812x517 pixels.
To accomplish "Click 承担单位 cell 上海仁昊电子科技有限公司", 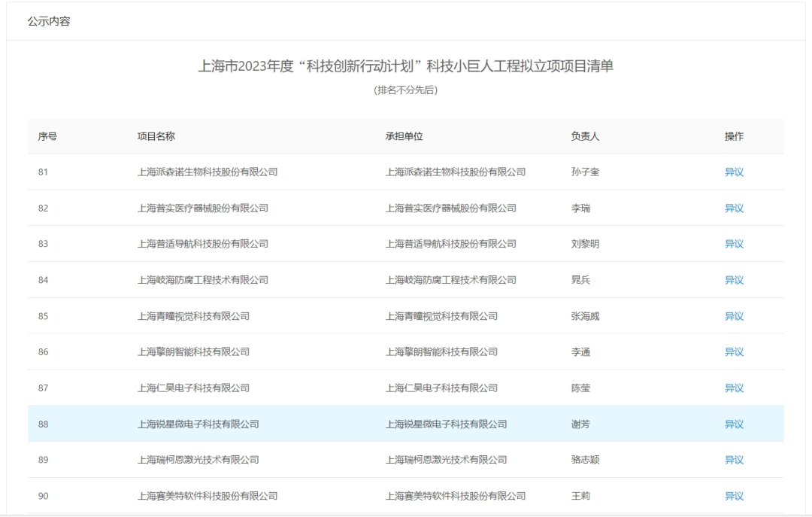I will click(441, 388).
